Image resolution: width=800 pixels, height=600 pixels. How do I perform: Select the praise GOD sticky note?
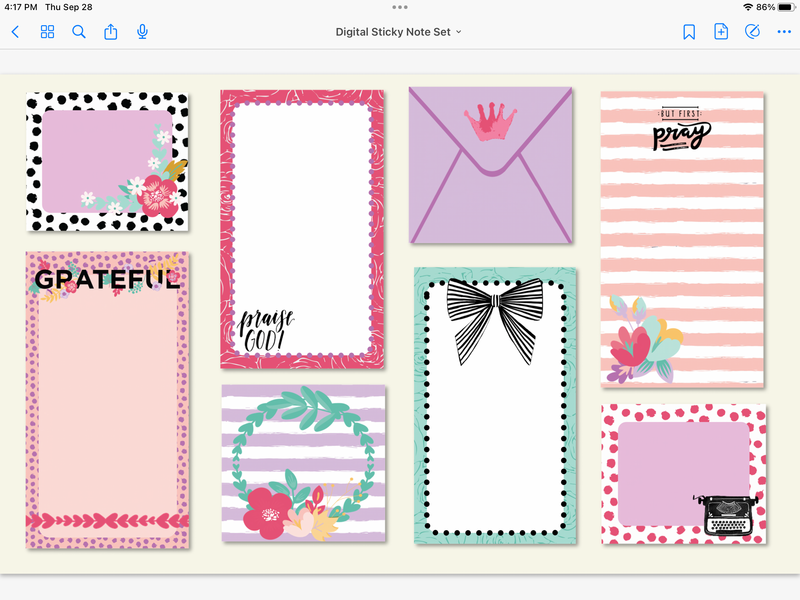[x=301, y=230]
